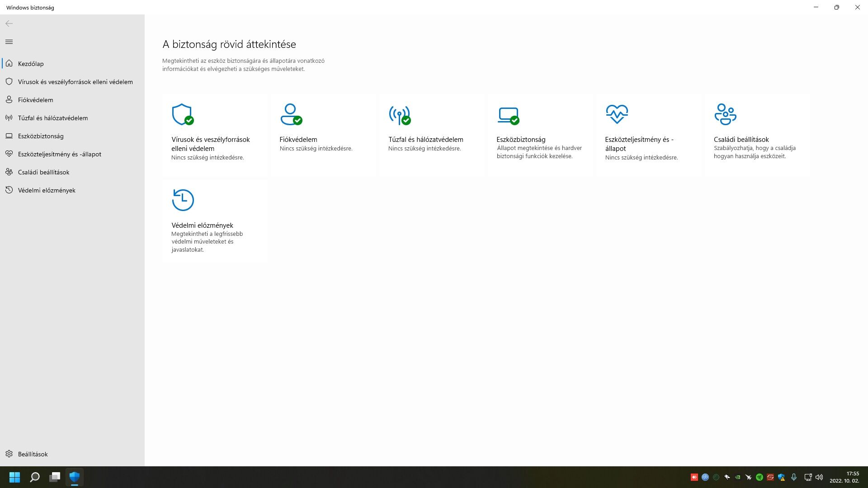Open the volume speaker tray icon

819,477
